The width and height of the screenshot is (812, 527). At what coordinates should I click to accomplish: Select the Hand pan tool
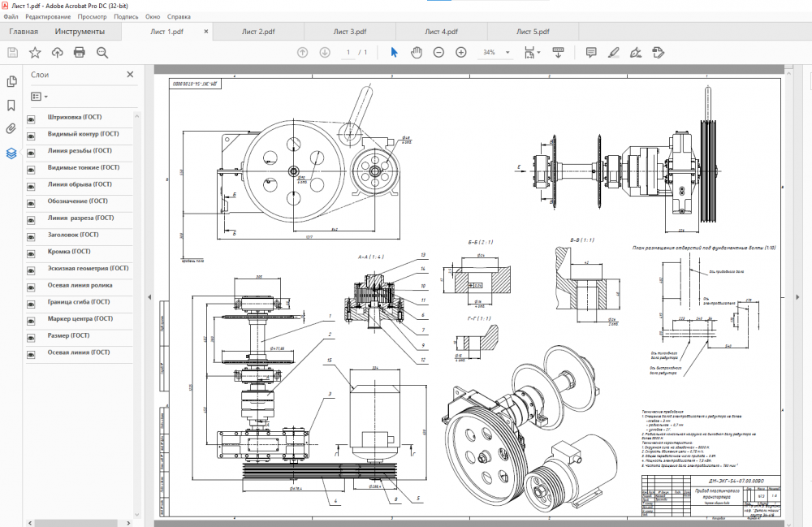click(417, 53)
